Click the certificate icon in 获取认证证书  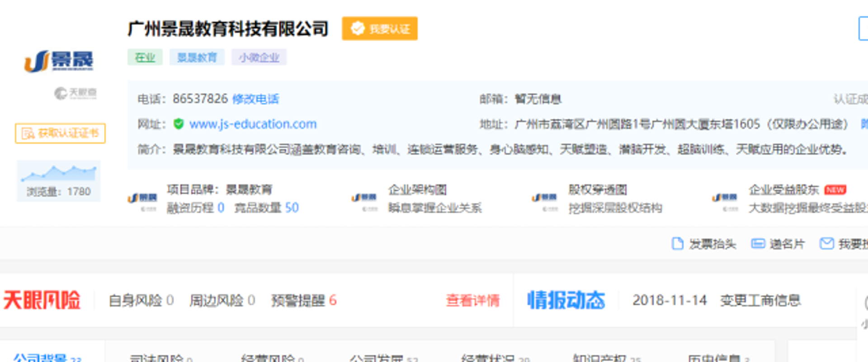tap(28, 133)
